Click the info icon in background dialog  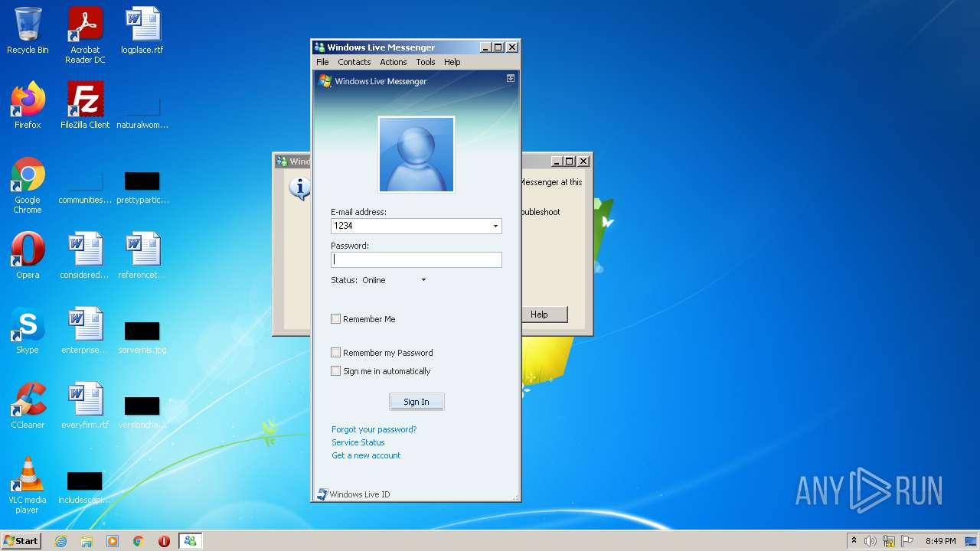point(299,187)
